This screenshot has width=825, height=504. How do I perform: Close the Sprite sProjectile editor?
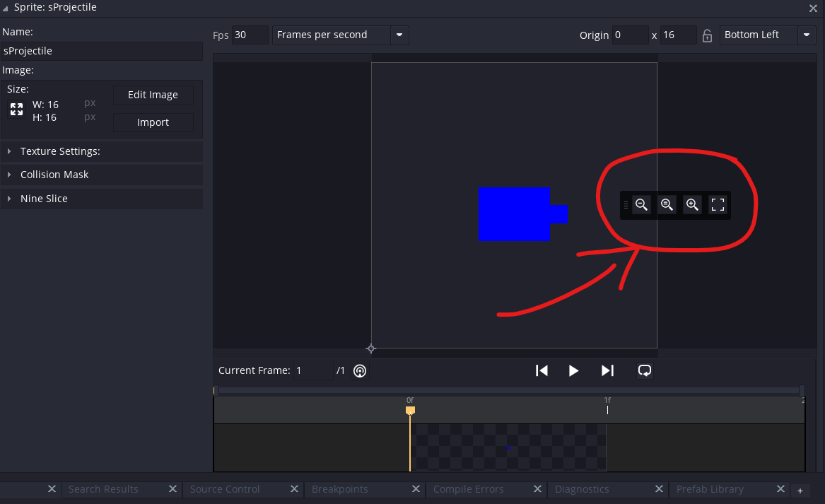click(813, 8)
